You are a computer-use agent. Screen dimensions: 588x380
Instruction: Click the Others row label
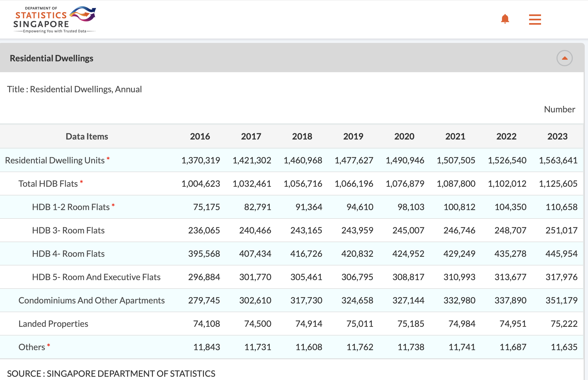click(x=31, y=347)
